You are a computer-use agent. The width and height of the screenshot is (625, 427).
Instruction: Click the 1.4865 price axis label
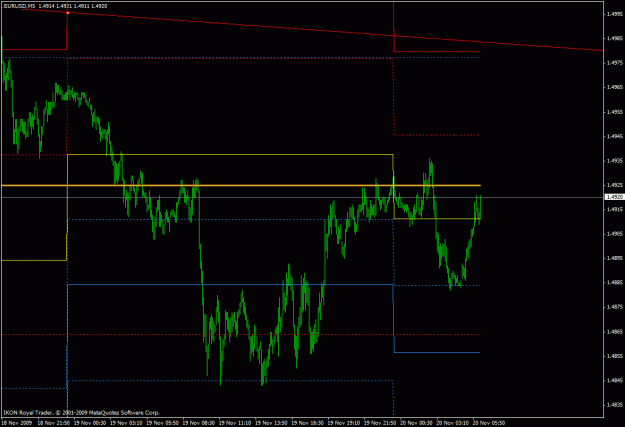point(614,331)
